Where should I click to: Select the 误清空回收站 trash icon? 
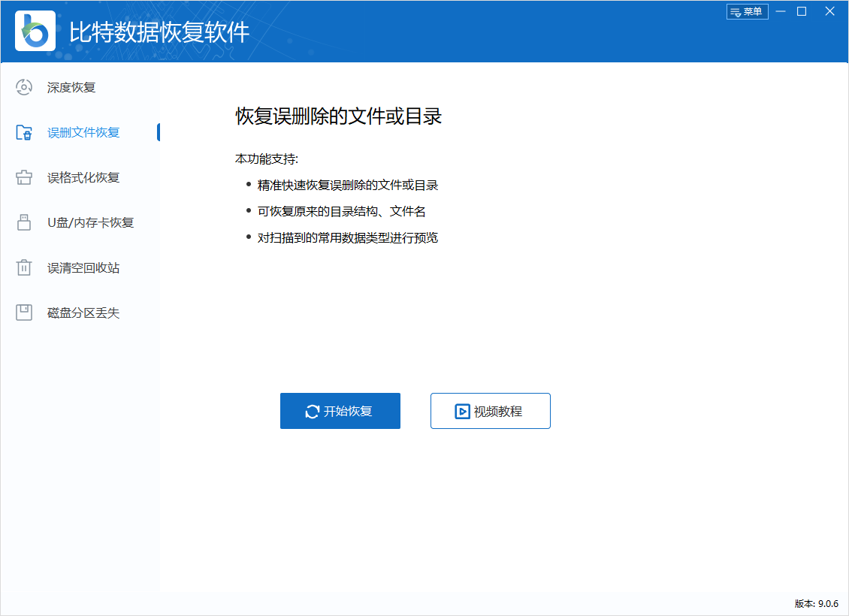pyautogui.click(x=23, y=267)
